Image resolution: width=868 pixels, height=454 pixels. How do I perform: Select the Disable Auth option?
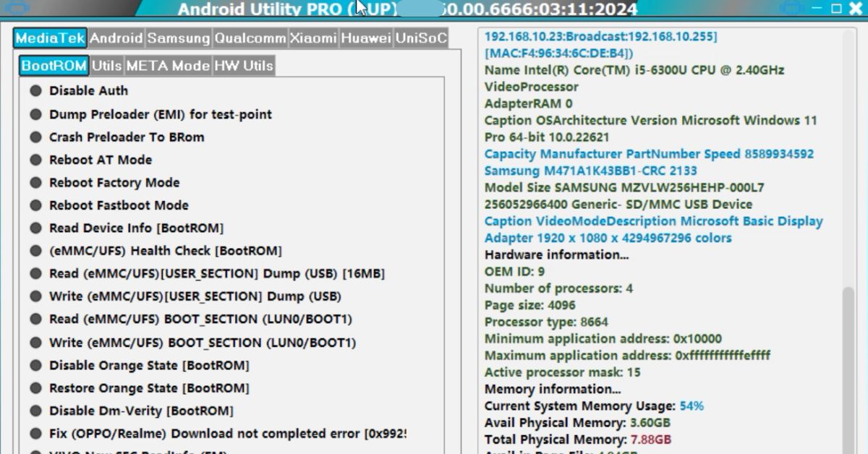coord(80,91)
